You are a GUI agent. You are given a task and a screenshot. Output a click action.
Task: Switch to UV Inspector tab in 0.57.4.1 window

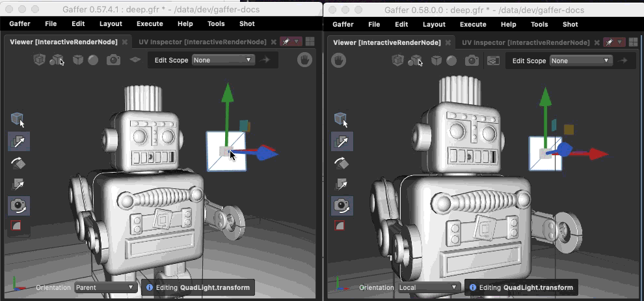tap(202, 42)
